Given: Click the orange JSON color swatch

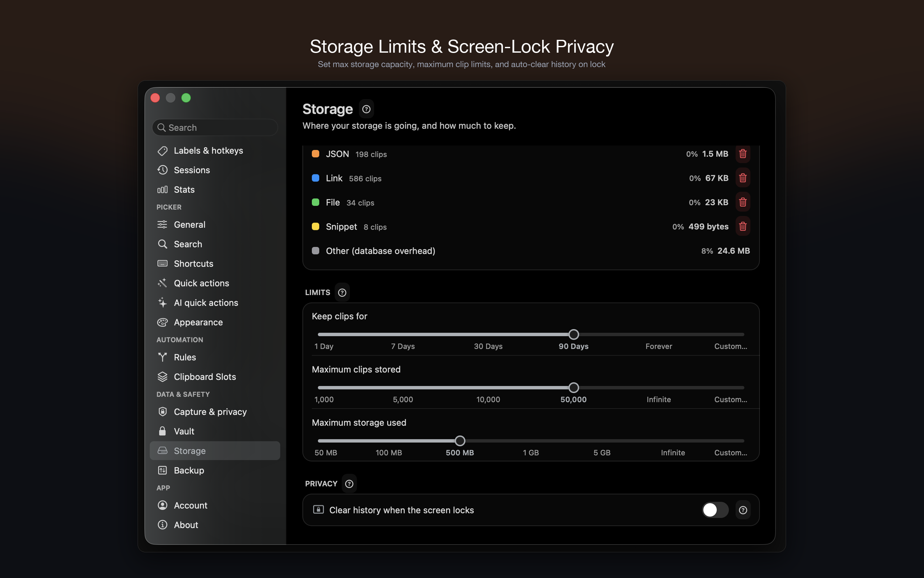Looking at the screenshot, I should [x=315, y=154].
